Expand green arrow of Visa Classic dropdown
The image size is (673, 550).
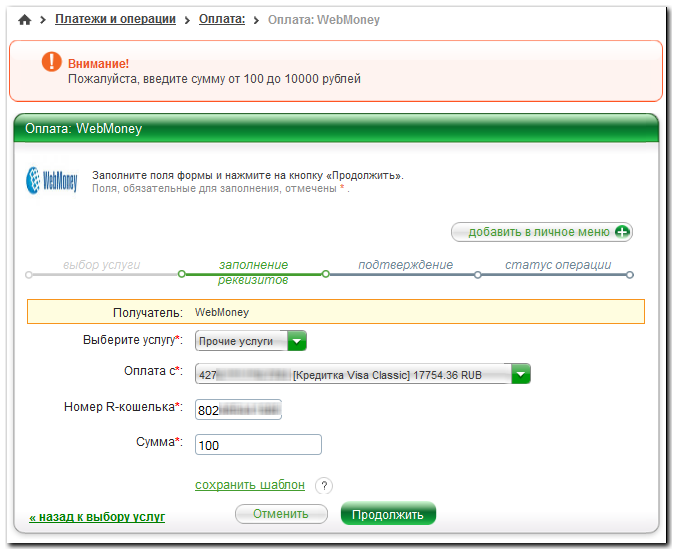(521, 374)
